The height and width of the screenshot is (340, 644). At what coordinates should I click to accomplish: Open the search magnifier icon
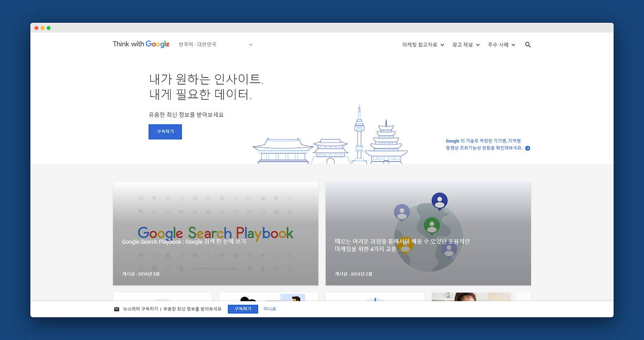pos(528,45)
